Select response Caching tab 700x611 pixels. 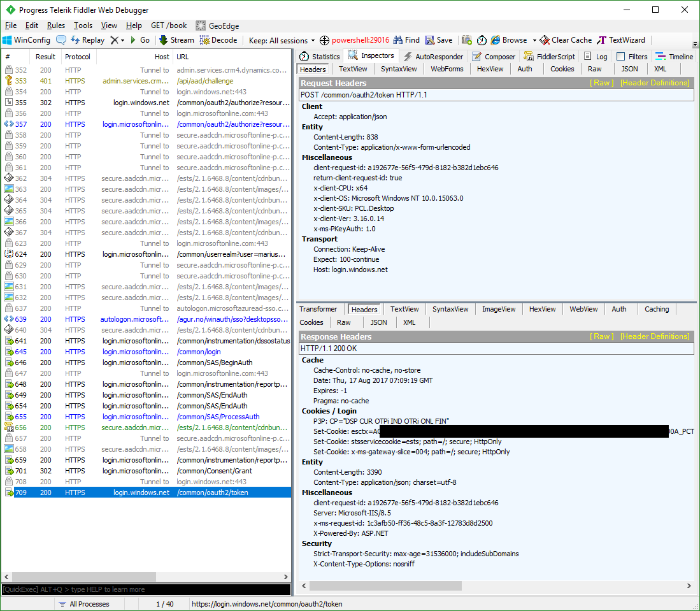[657, 309]
